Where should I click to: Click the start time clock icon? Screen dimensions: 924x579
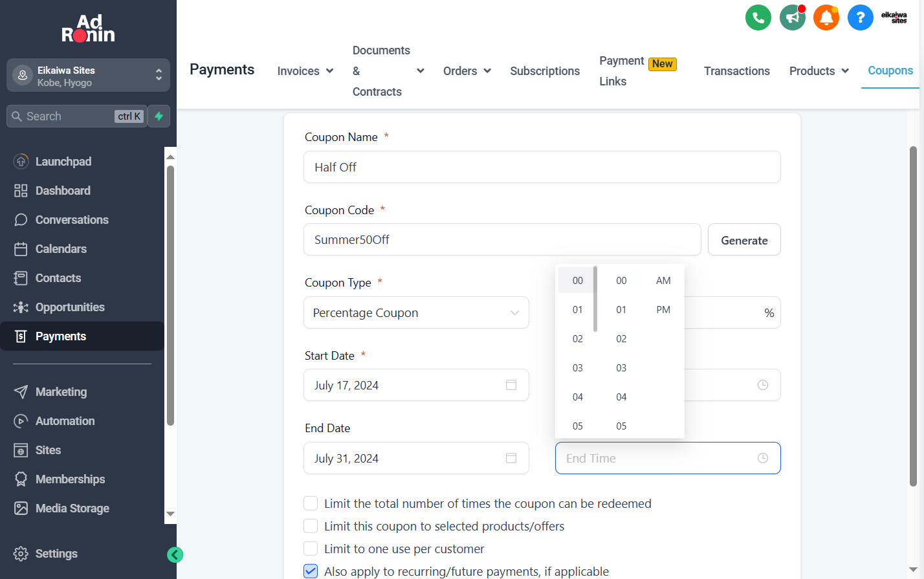(763, 385)
